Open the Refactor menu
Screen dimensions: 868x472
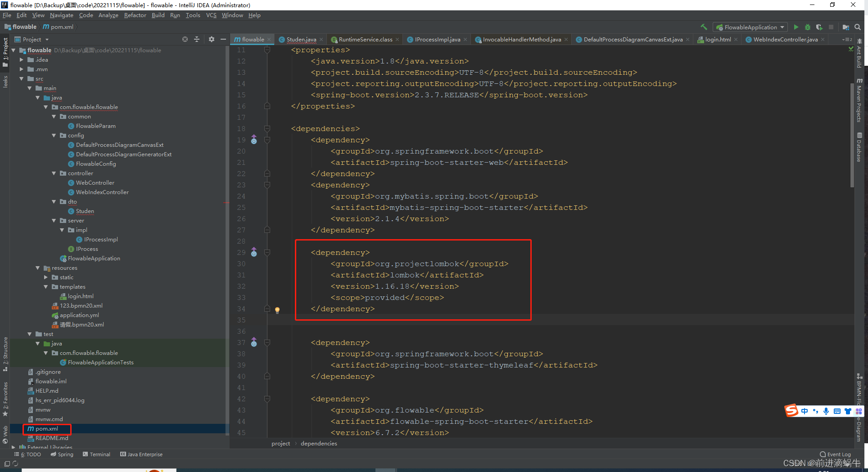(135, 15)
